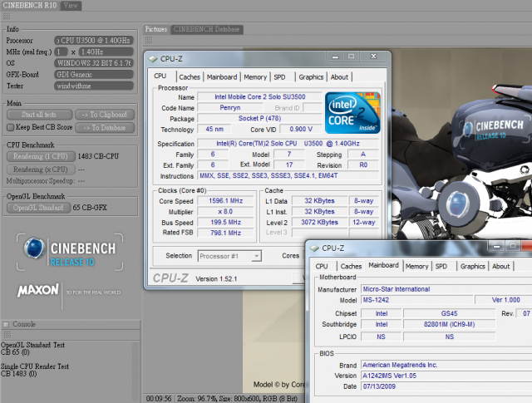Viewport: 532px width, 403px height.
Task: Click the motherboard Model value MS-1242
Action: pyautogui.click(x=417, y=300)
